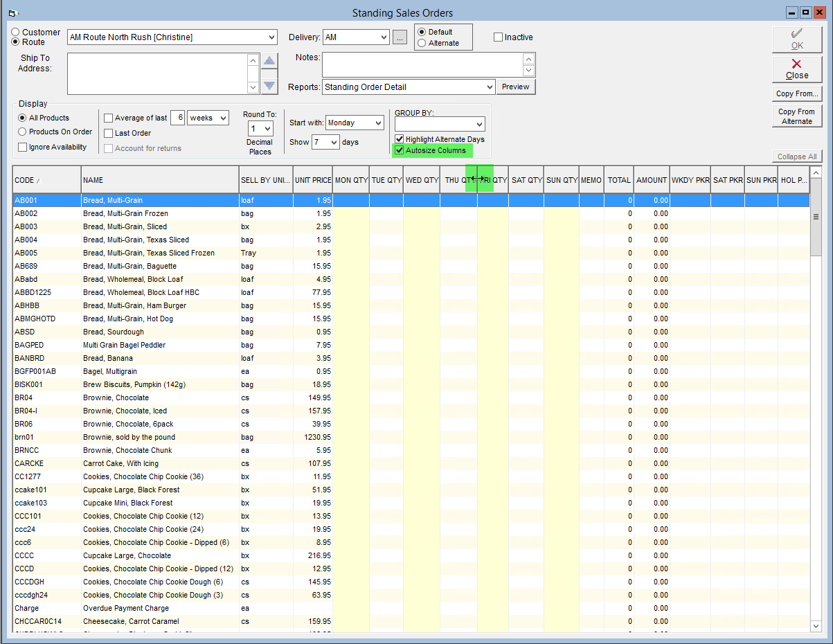Click the SUN QTY column header
The image size is (833, 644).
point(562,180)
